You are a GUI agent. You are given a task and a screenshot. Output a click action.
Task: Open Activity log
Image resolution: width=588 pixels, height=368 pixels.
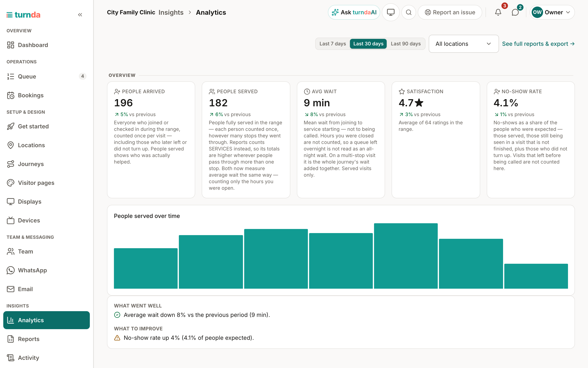pos(46,358)
